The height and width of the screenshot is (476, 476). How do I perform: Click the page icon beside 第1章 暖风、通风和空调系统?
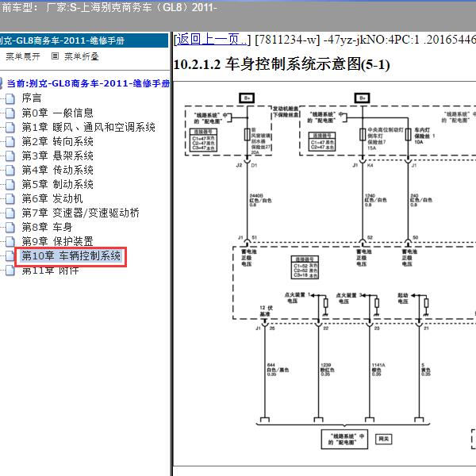click(x=10, y=127)
